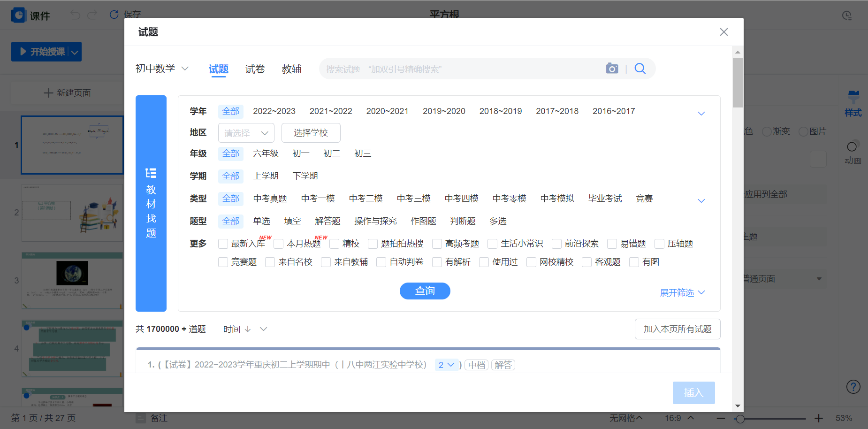Click the redo arrow icon
This screenshot has width=868, height=429.
click(x=92, y=15)
